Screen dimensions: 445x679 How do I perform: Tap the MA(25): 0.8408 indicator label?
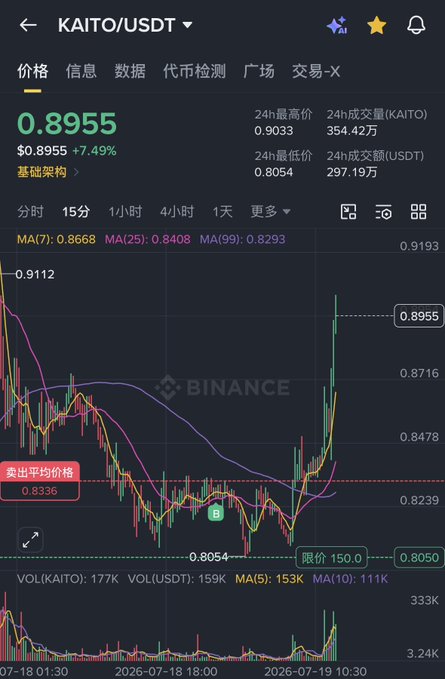pos(148,239)
